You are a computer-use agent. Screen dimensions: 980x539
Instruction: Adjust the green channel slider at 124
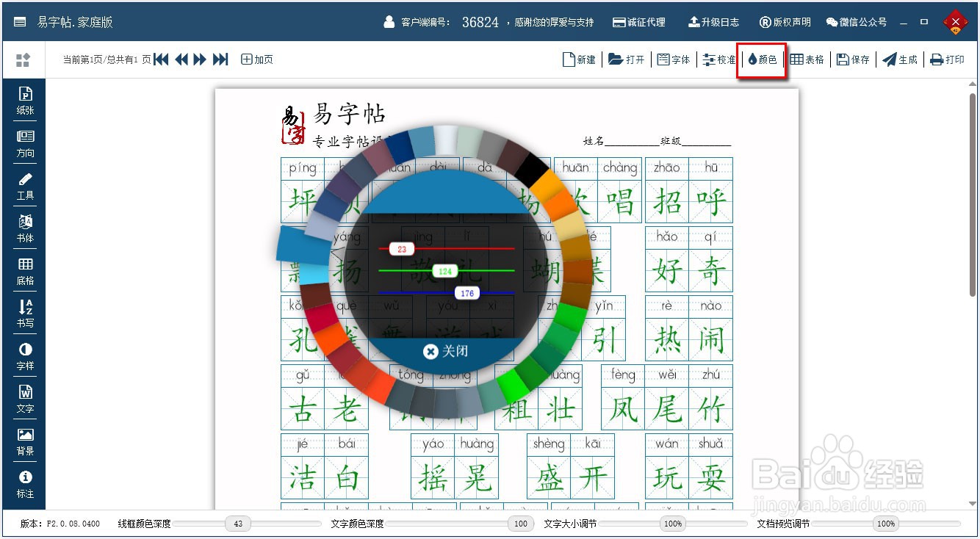click(445, 271)
